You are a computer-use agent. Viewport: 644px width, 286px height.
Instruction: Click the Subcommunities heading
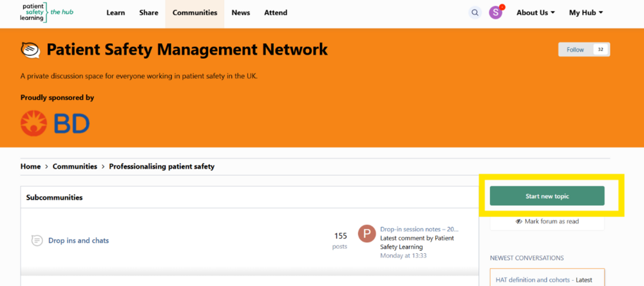click(x=54, y=198)
